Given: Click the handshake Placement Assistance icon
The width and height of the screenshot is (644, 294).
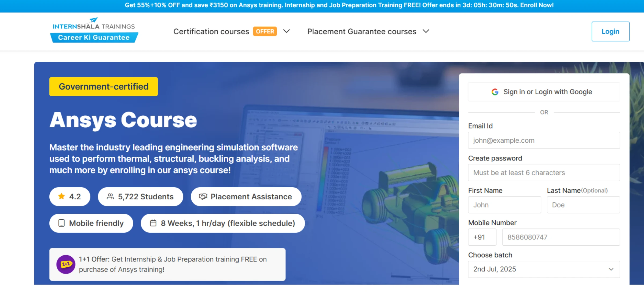Looking at the screenshot, I should (x=203, y=196).
